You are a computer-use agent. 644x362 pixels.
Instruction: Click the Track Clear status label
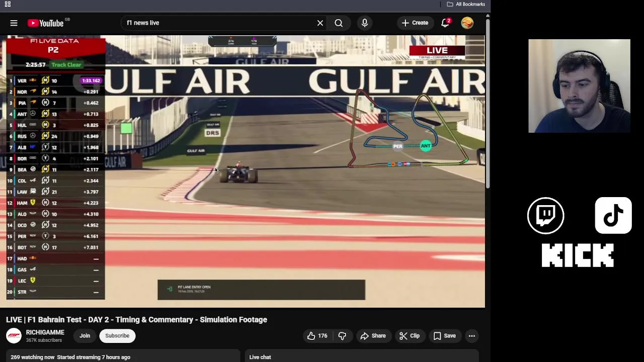pyautogui.click(x=66, y=64)
